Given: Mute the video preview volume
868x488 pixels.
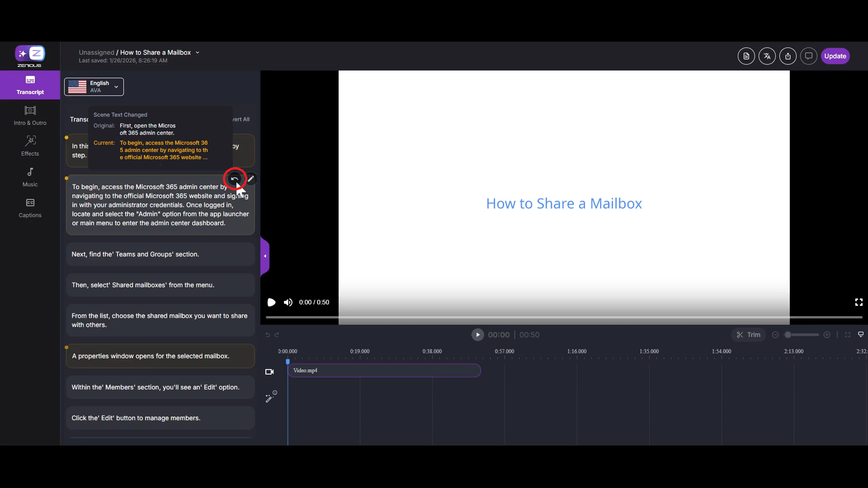Looking at the screenshot, I should (x=288, y=302).
